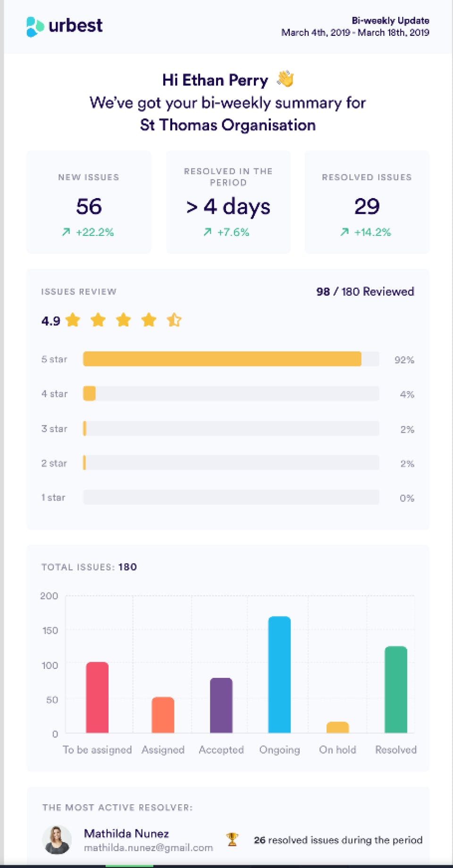Open the Resolved Issues 29 card
453x868 pixels.
click(x=367, y=202)
